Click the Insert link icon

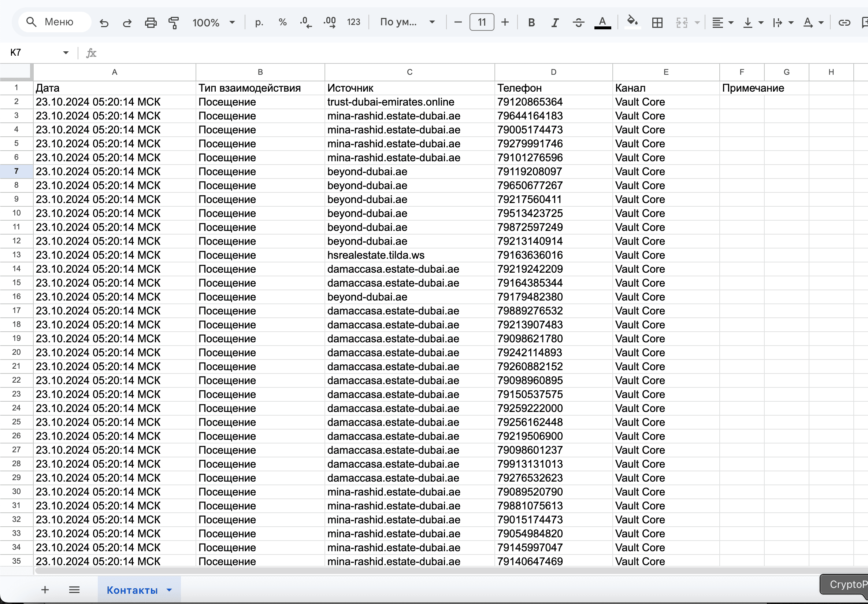[844, 23]
